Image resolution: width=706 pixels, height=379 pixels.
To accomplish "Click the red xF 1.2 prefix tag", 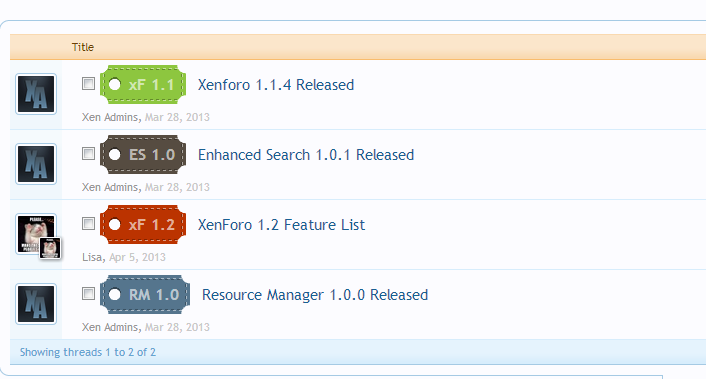I will 143,225.
